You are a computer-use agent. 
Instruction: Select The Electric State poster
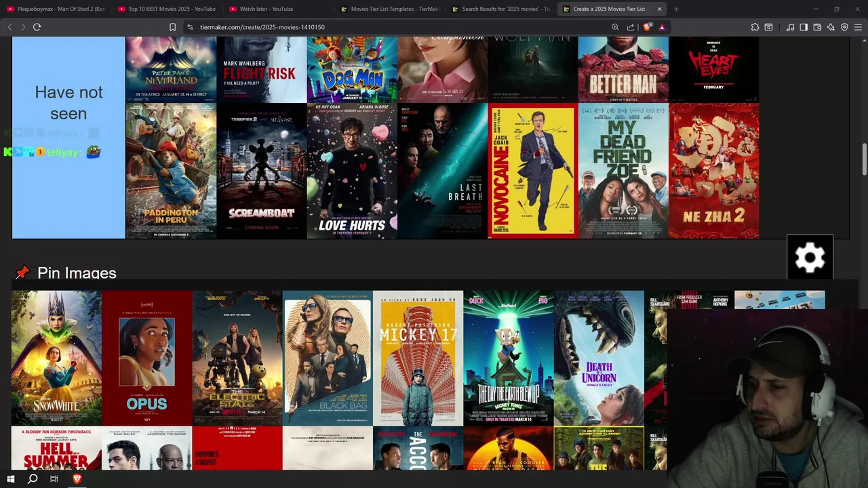tap(237, 358)
